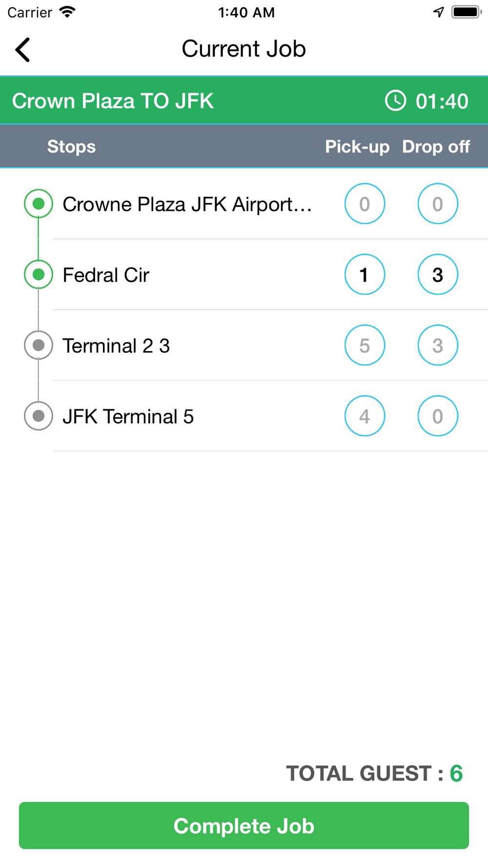The height and width of the screenshot is (868, 488).
Task: Tap the back arrow icon
Action: coord(23,50)
